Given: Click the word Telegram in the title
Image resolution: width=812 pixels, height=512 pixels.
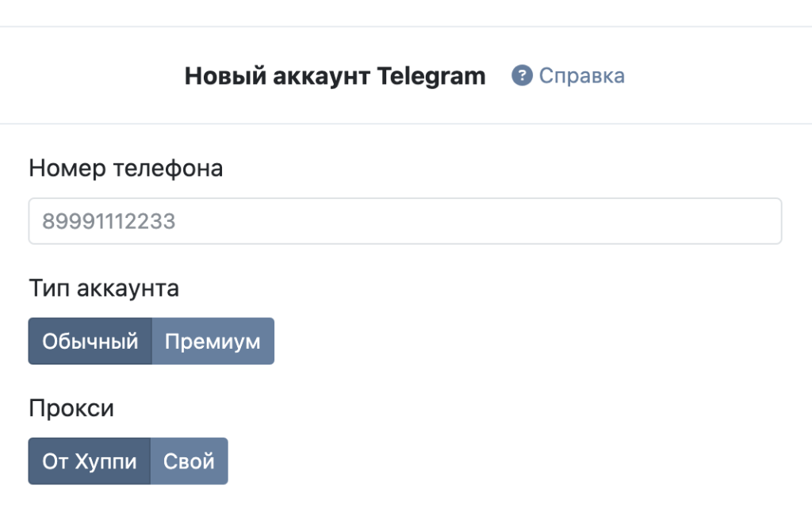Looking at the screenshot, I should [x=431, y=76].
